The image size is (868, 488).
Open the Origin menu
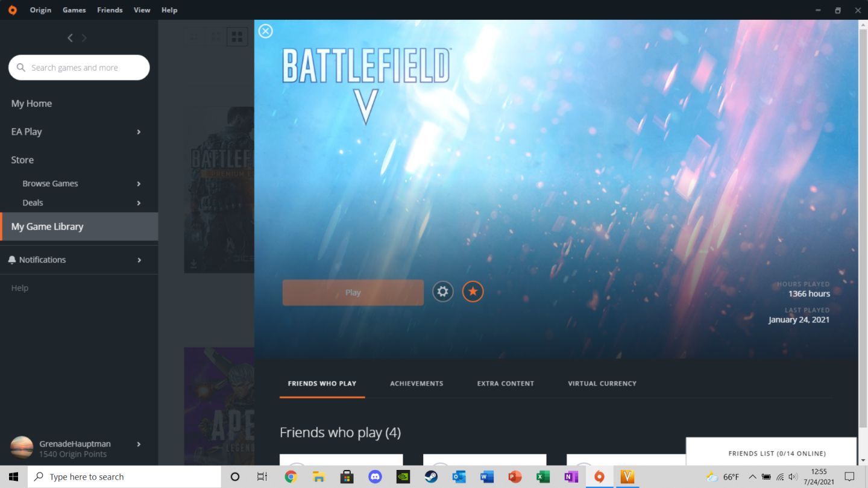coord(40,10)
